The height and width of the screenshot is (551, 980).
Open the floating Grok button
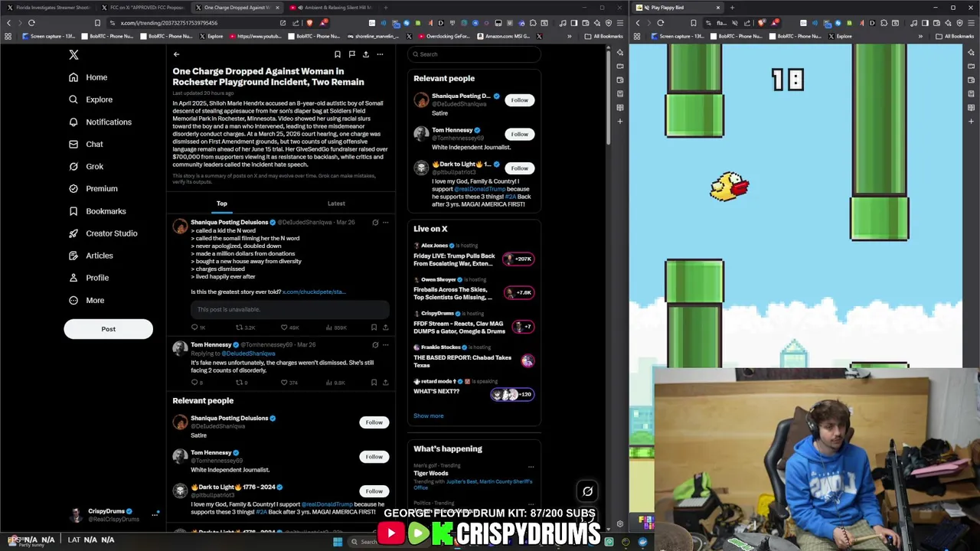click(x=587, y=491)
